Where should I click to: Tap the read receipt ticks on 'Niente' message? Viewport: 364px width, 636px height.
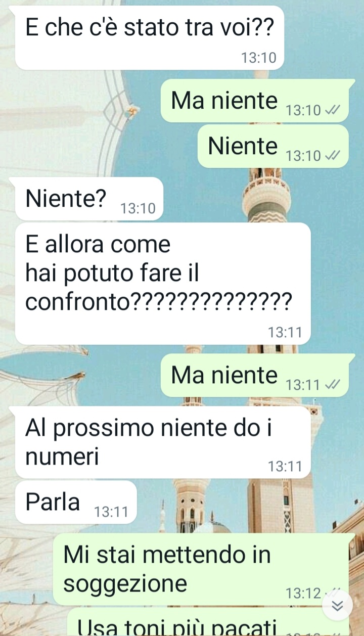[x=333, y=156]
